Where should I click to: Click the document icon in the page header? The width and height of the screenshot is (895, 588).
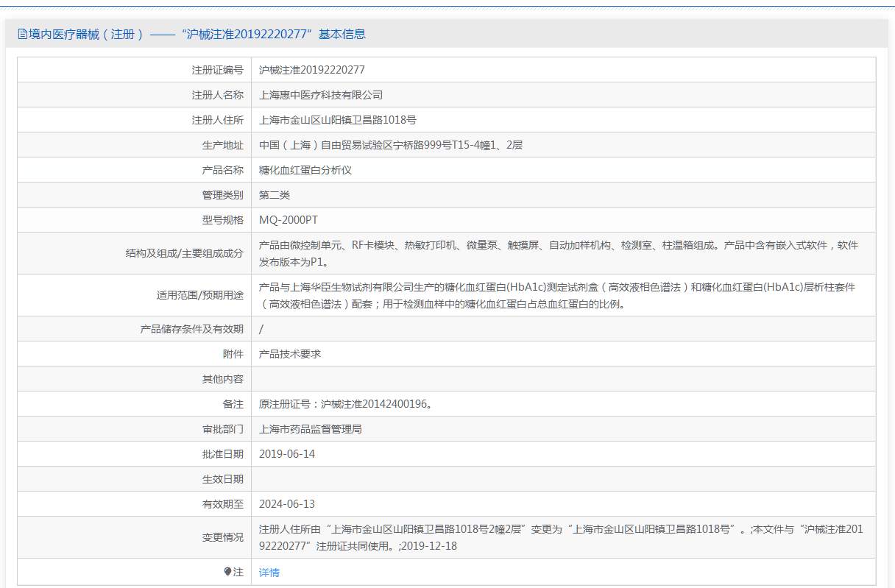click(x=22, y=34)
